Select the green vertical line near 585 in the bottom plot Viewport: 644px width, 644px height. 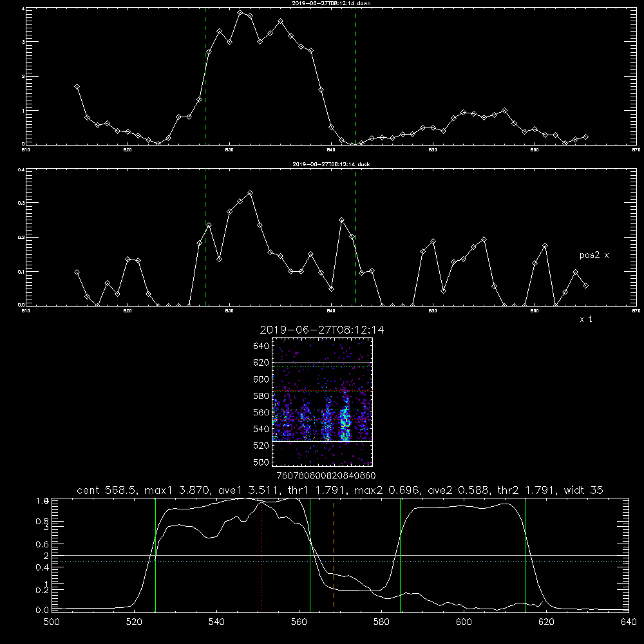(400, 554)
